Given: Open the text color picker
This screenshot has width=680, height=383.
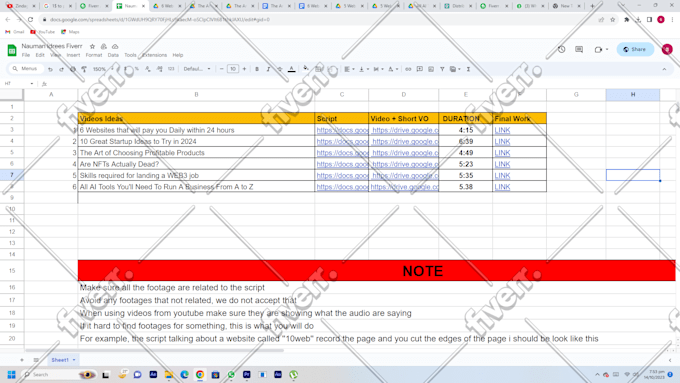Looking at the screenshot, I should [291, 69].
